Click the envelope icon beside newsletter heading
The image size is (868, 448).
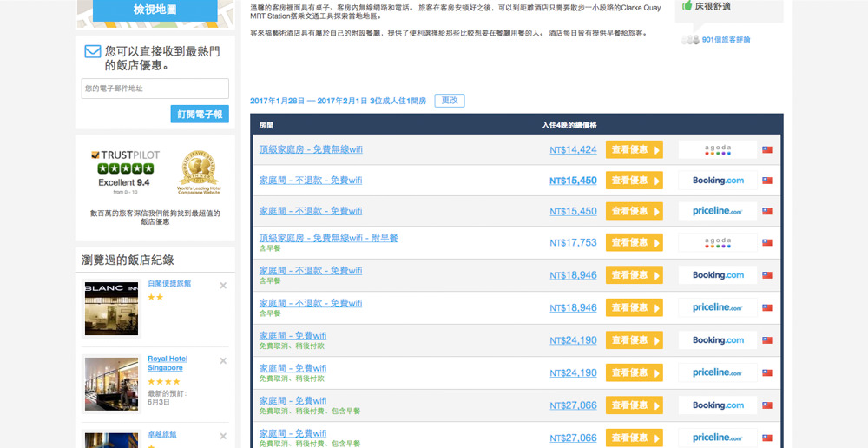(x=93, y=51)
